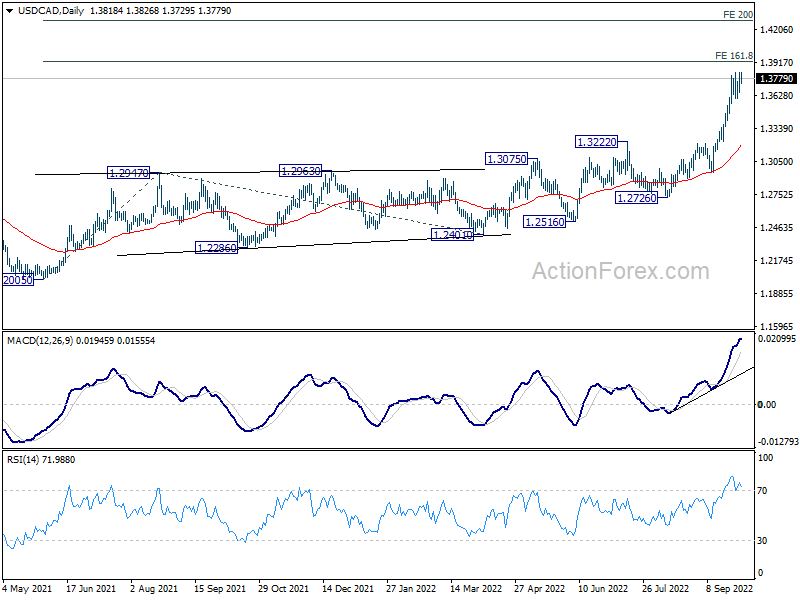Image resolution: width=800 pixels, height=600 pixels.
Task: Select the 14 Mar 2022 date label
Action: click(x=476, y=589)
